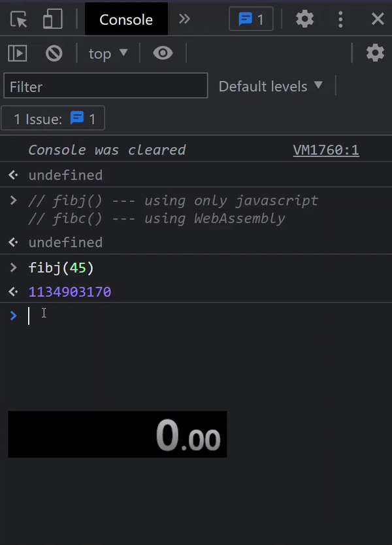Open the Console tab
This screenshot has height=545, width=392.
pyautogui.click(x=126, y=20)
